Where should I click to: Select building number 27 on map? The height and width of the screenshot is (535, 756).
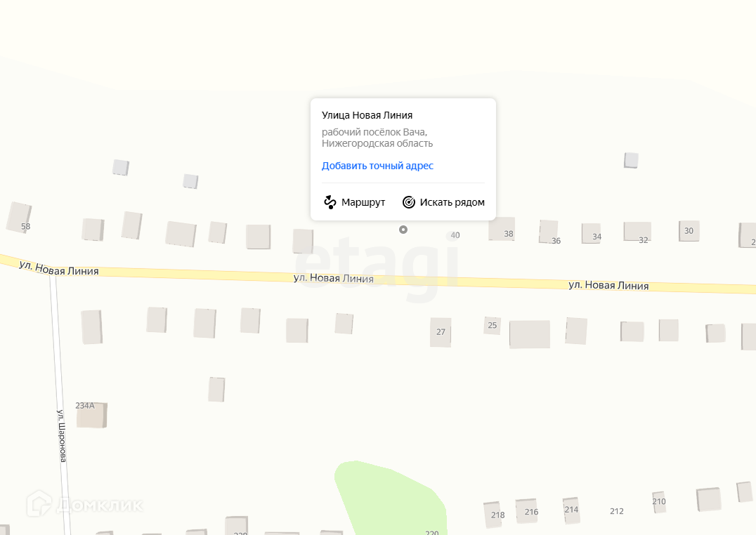coord(441,332)
